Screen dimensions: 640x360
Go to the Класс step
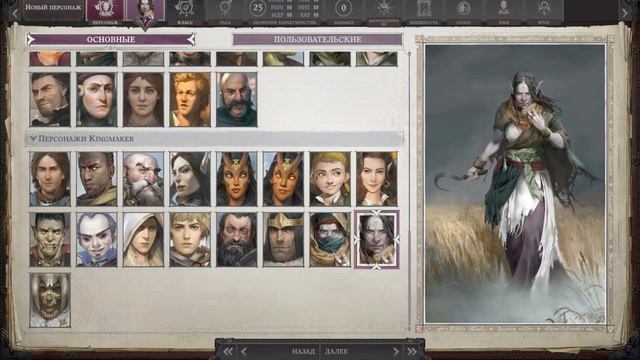click(185, 12)
